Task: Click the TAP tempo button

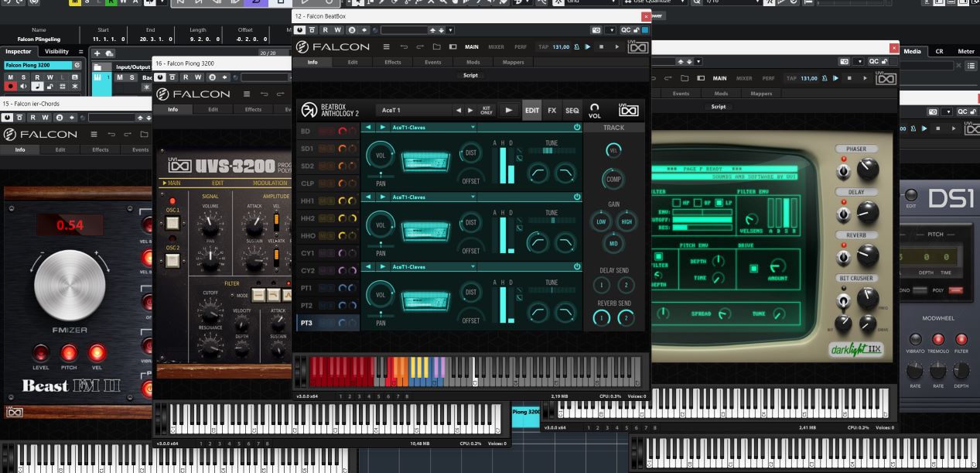Action: click(x=543, y=46)
